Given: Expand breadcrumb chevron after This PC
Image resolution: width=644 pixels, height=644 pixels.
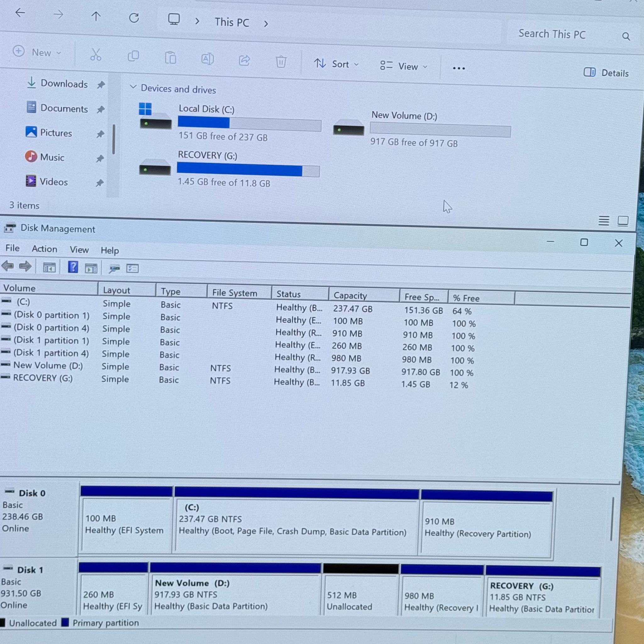Looking at the screenshot, I should click(x=266, y=24).
